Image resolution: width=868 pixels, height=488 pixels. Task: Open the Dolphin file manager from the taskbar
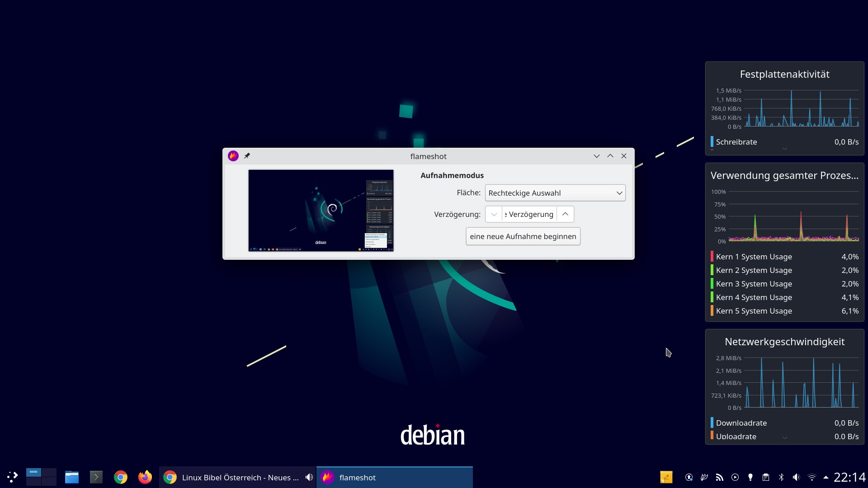coord(71,477)
